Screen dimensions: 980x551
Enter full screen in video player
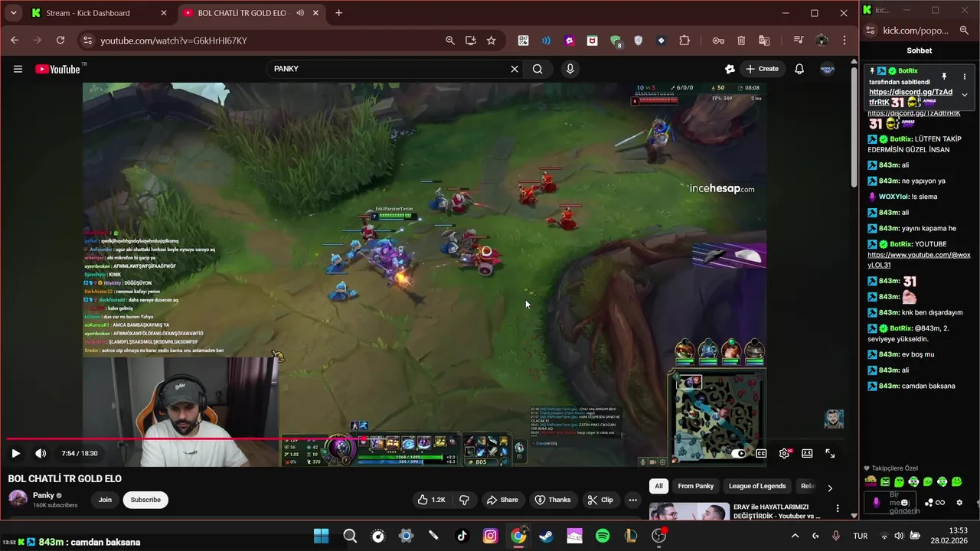pos(830,453)
